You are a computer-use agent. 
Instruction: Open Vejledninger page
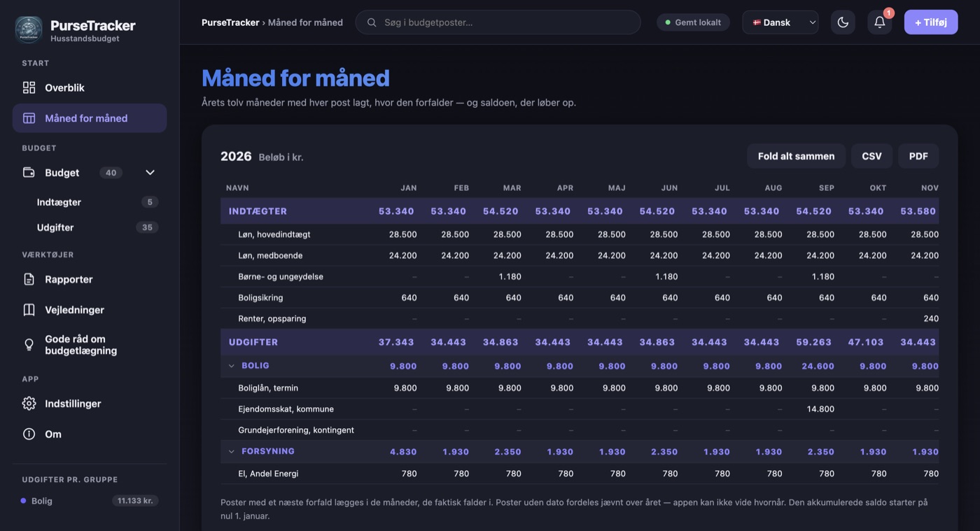pyautogui.click(x=90, y=310)
